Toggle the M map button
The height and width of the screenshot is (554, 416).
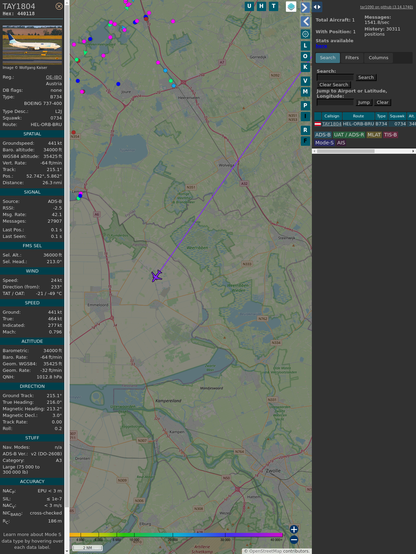click(305, 92)
